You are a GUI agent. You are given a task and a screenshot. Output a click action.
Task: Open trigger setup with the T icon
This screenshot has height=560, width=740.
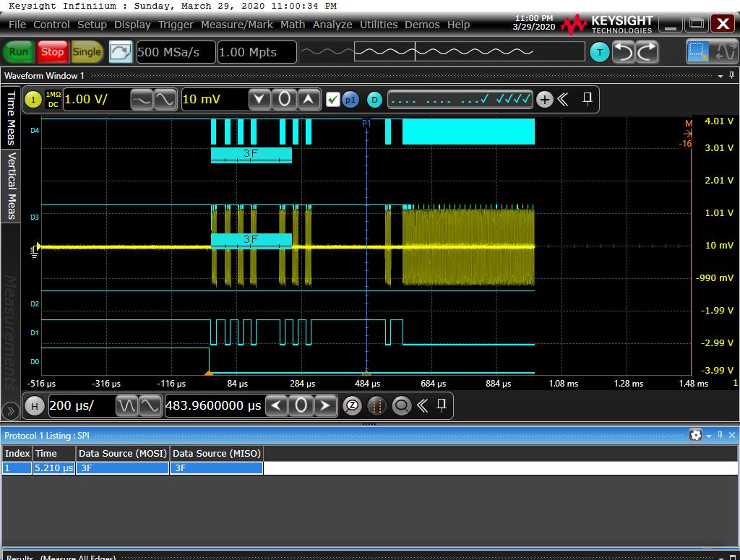pos(599,52)
